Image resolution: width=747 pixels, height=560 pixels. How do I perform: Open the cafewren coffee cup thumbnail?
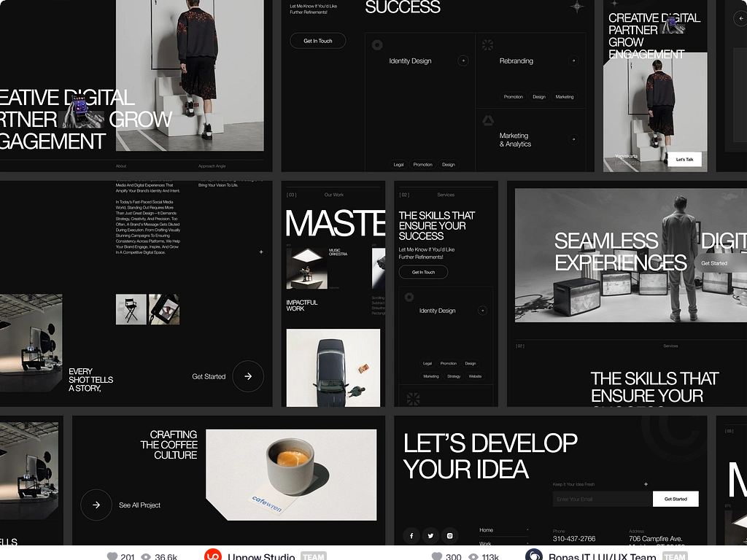291,475
